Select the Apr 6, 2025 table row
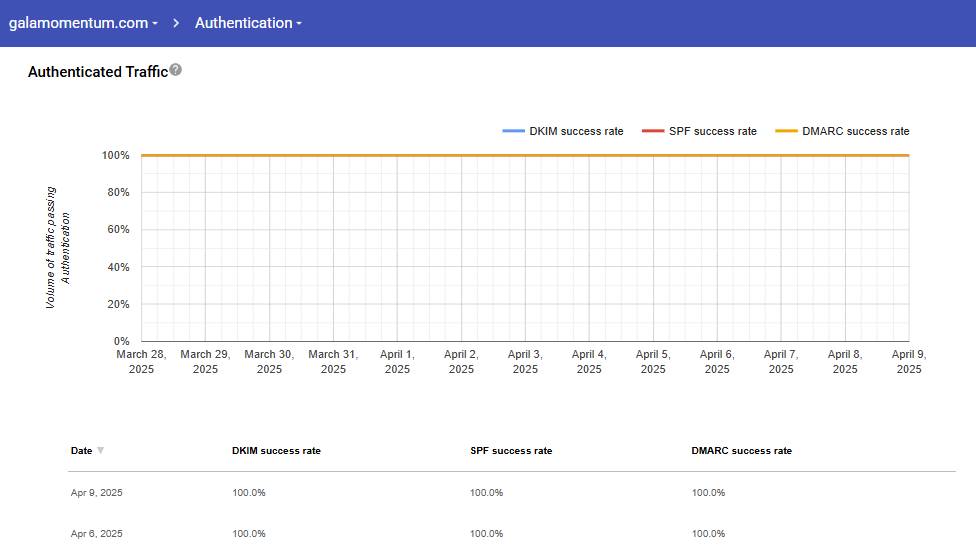Image resolution: width=976 pixels, height=551 pixels. coord(97,534)
